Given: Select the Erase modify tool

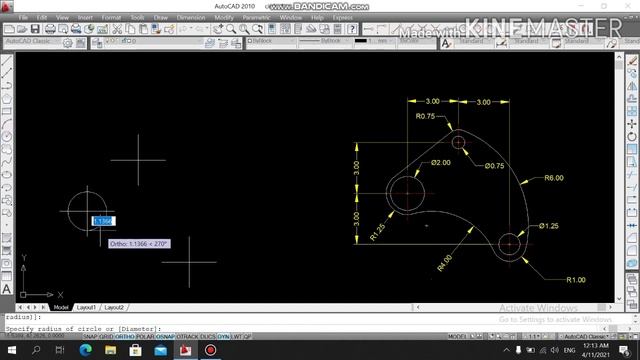Looking at the screenshot, I should coord(632,61).
